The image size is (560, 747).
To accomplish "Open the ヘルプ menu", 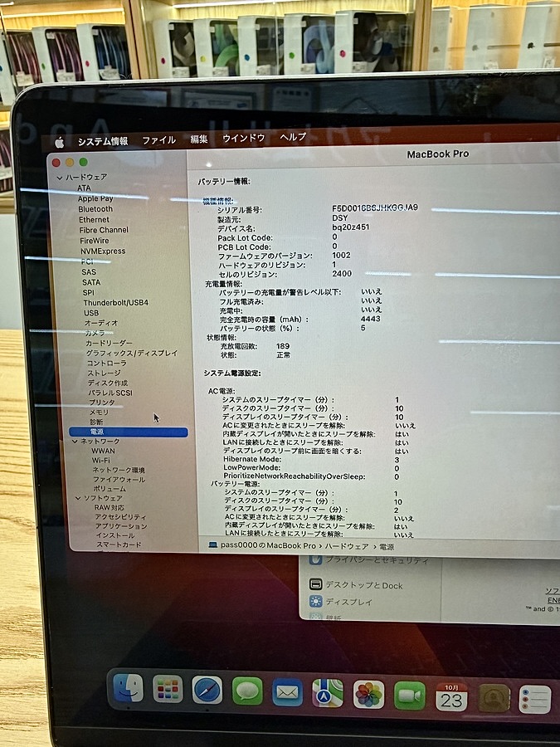I will point(294,137).
